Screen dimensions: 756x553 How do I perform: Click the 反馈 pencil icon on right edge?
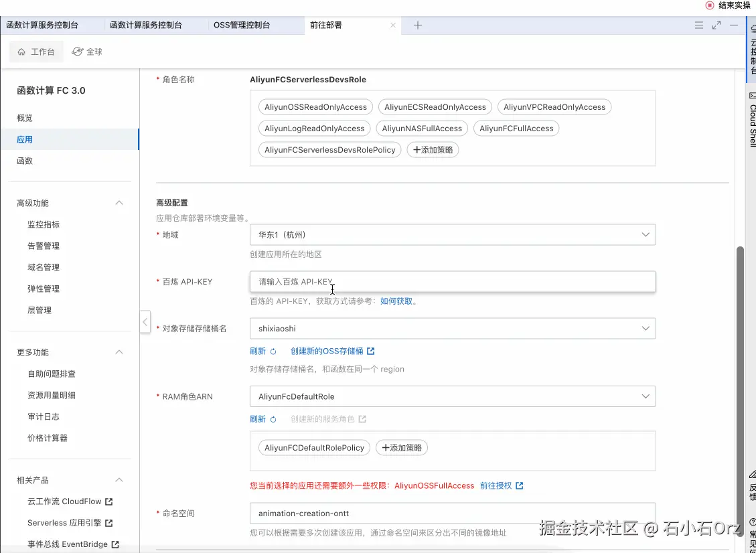(753, 475)
